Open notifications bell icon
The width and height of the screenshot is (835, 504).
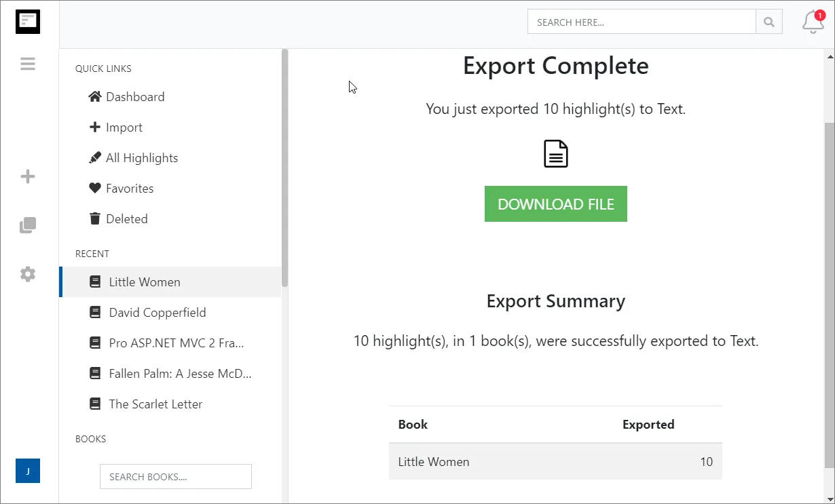(813, 22)
